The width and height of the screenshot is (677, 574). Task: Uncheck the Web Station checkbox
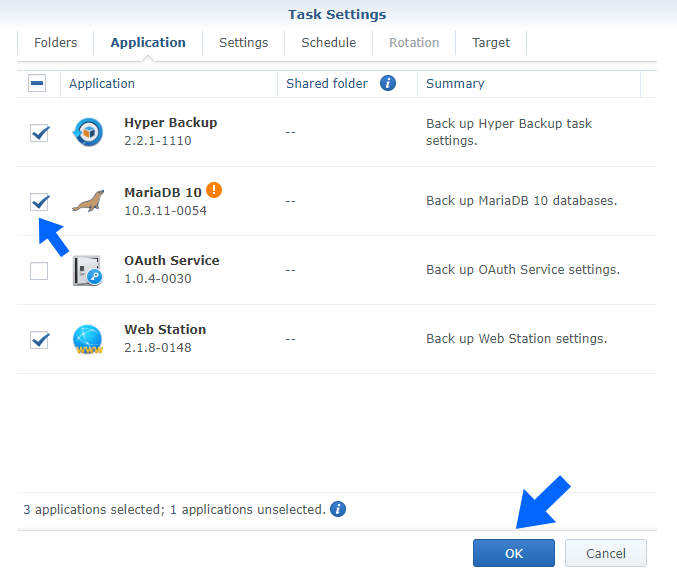39,340
